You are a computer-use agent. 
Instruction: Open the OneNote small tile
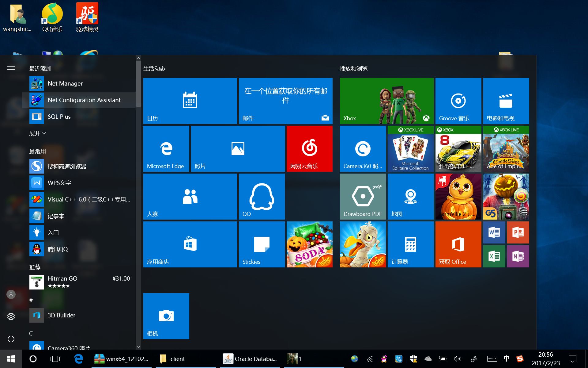coord(518,256)
